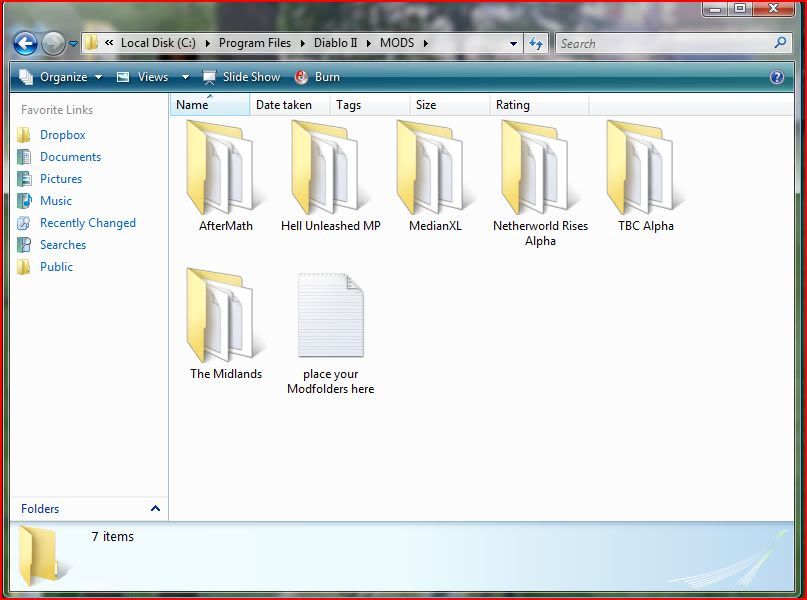Open Searches in Favorite Links
Image resolution: width=807 pixels, height=600 pixels.
pos(63,245)
